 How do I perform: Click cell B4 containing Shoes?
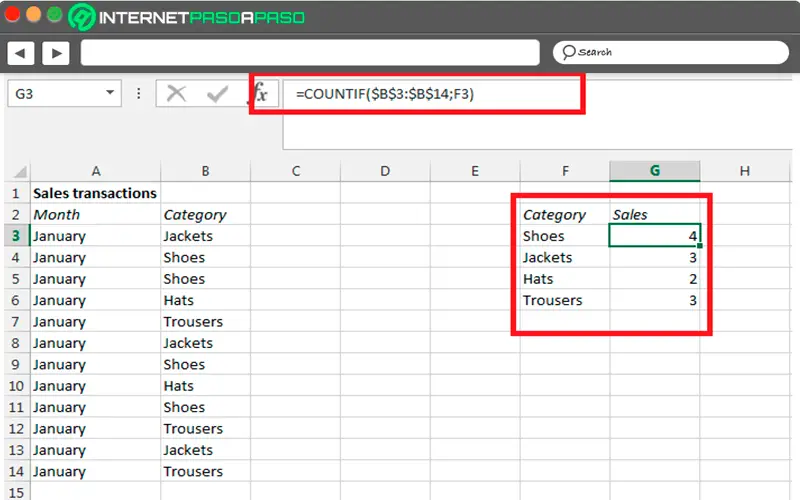[206, 258]
